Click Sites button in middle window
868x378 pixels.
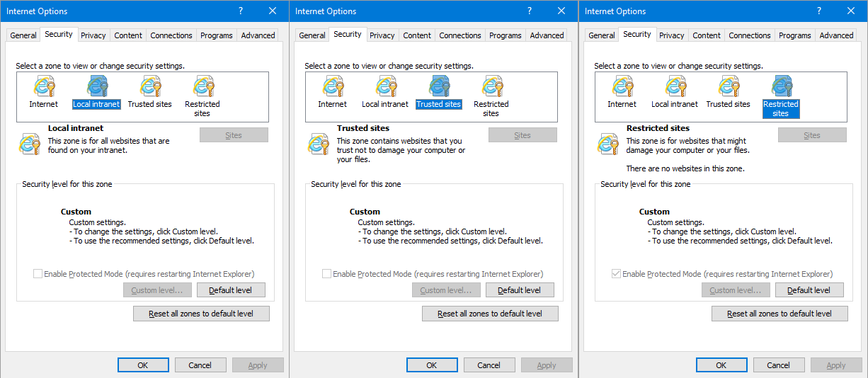click(x=522, y=135)
